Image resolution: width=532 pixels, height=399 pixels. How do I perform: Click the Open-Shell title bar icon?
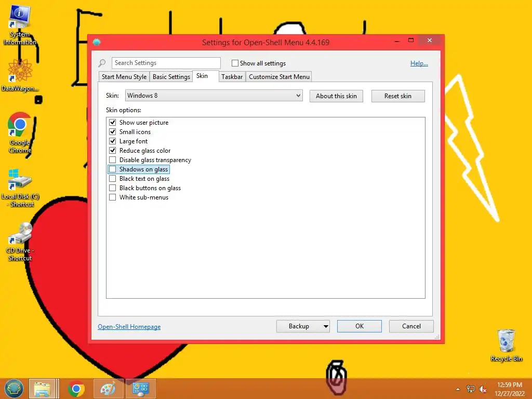coord(97,42)
